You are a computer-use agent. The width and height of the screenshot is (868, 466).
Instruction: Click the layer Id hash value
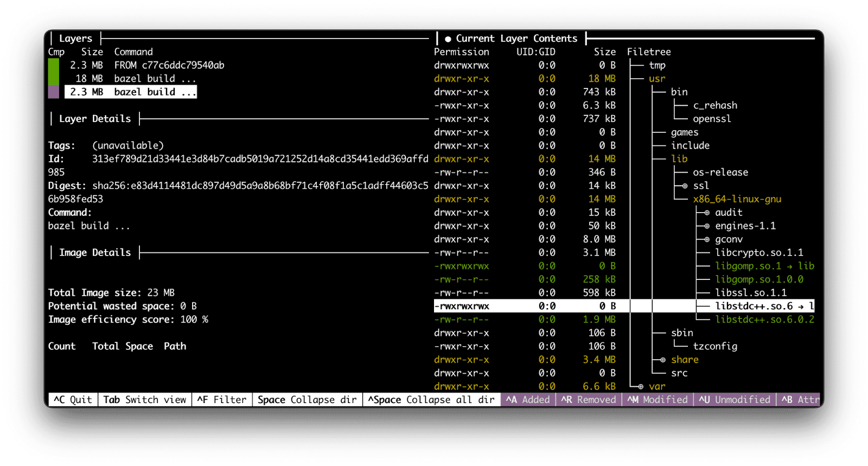238,165
